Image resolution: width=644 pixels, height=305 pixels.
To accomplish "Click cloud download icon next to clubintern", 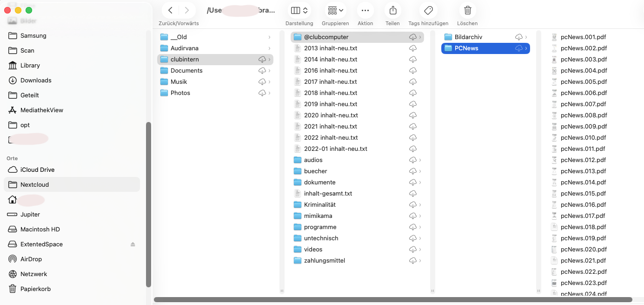I will 262,60.
